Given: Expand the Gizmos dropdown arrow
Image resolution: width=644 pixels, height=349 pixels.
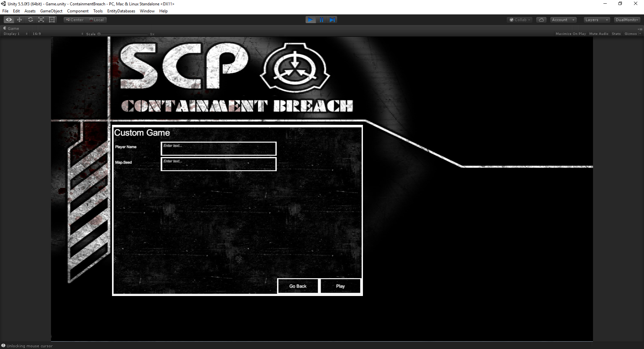Looking at the screenshot, I should pyautogui.click(x=640, y=34).
